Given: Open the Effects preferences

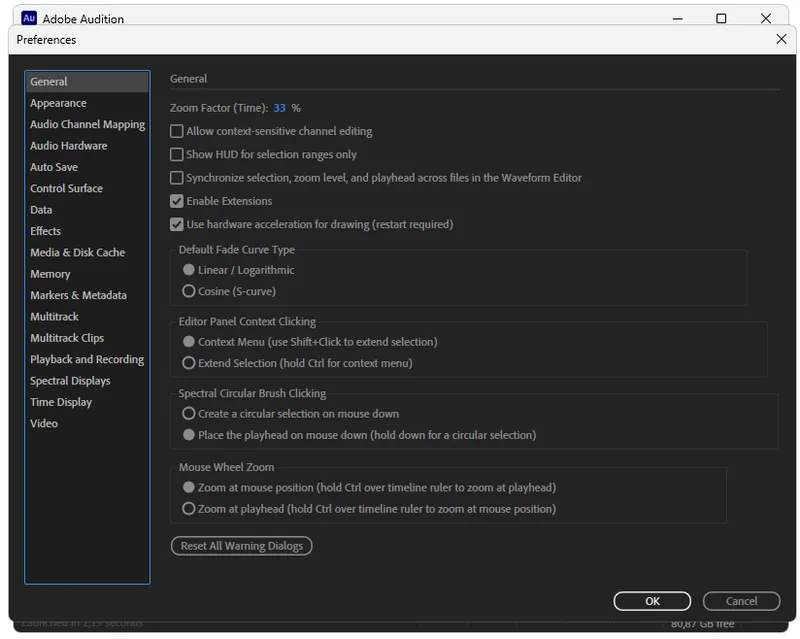Looking at the screenshot, I should [x=87, y=231].
